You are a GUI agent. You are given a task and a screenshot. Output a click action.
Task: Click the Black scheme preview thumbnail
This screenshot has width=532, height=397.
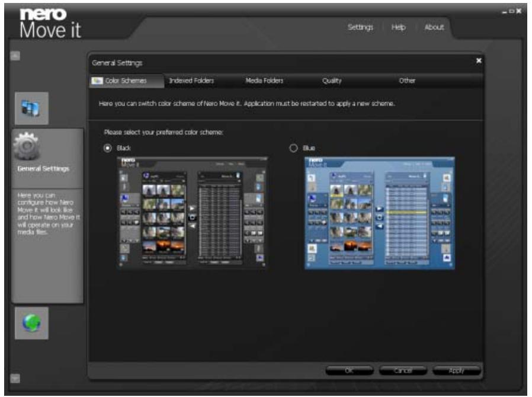click(192, 213)
